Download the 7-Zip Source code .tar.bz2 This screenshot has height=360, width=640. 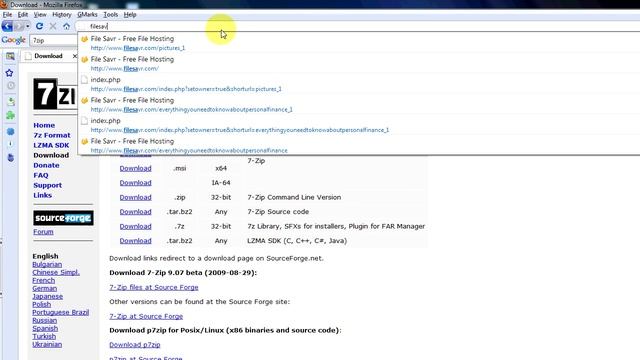point(136,212)
